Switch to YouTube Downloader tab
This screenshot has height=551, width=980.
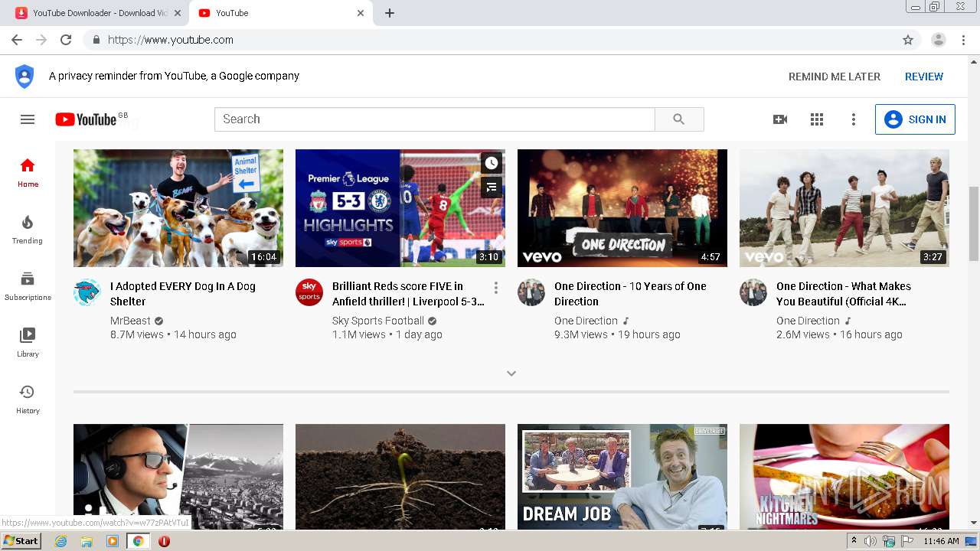point(93,13)
